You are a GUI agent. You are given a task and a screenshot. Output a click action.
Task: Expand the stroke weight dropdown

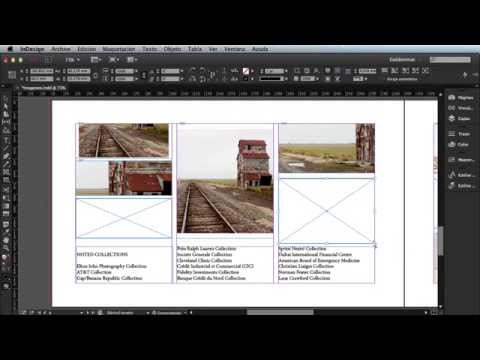tap(286, 71)
